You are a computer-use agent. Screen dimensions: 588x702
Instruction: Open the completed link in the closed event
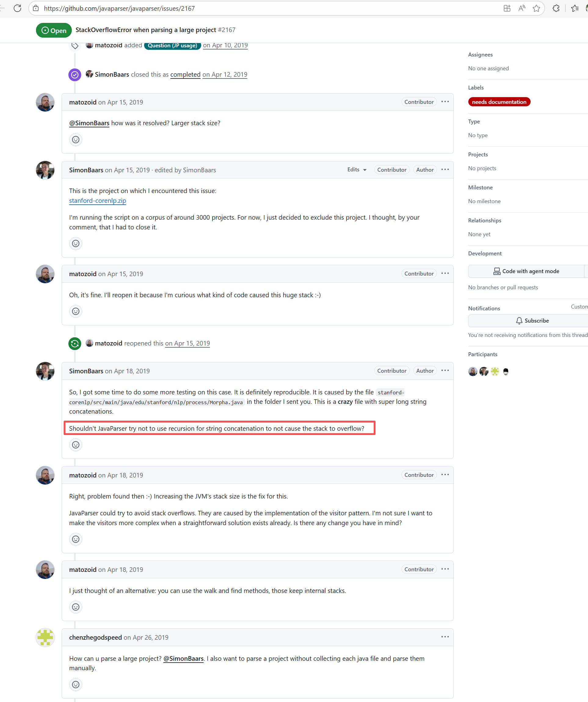coord(185,75)
